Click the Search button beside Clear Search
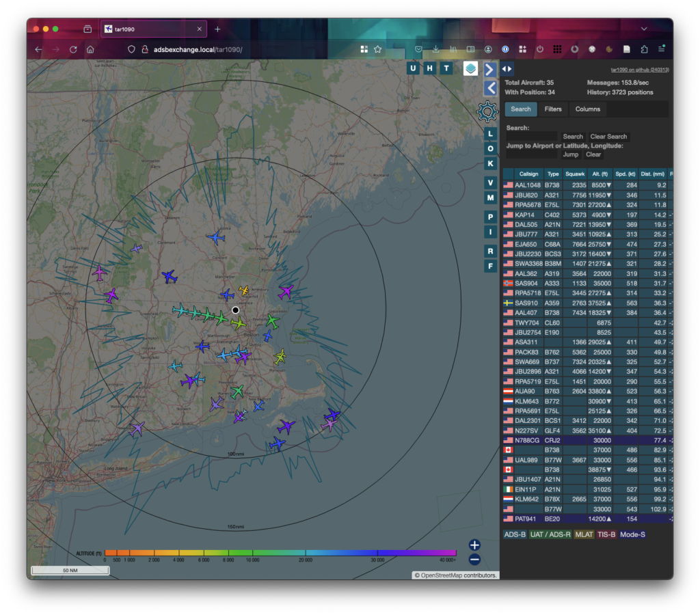Screen dimensions: 700x615 [x=573, y=137]
